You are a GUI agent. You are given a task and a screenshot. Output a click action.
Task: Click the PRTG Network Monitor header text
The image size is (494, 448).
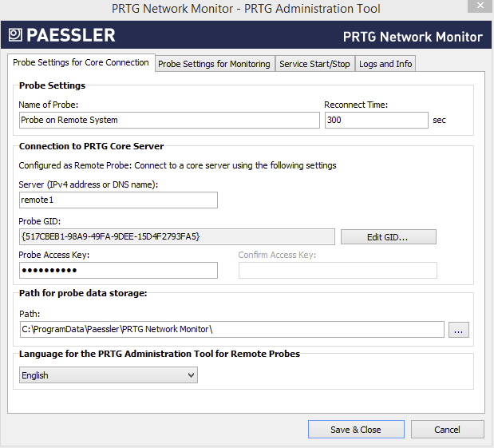(413, 37)
